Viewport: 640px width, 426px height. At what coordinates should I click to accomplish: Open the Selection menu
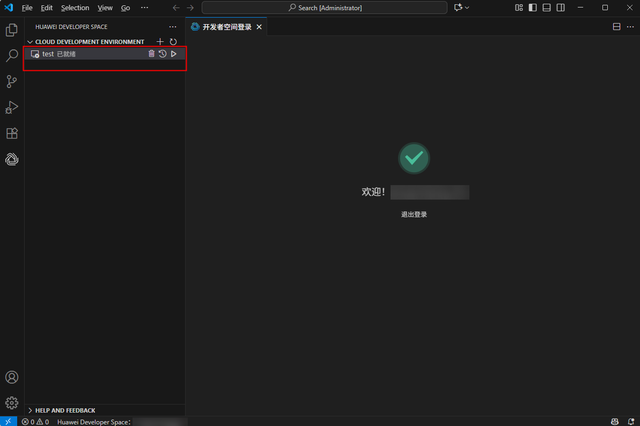click(x=75, y=7)
